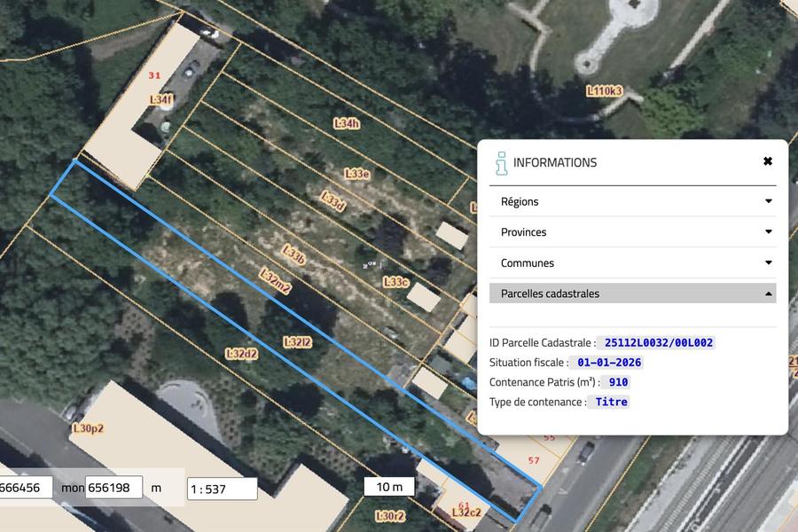This screenshot has width=798, height=532.
Task: Click parcel label L110k3 in the park
Action: (x=605, y=90)
